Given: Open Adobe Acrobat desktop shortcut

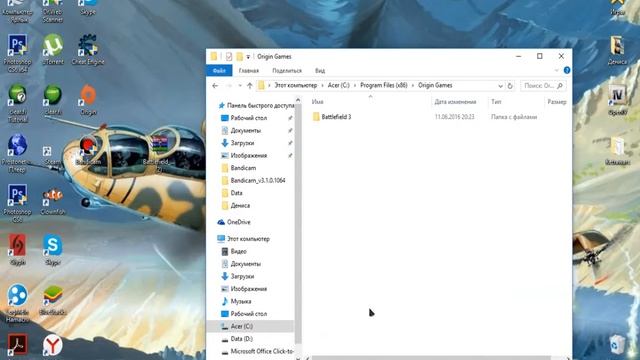Looking at the screenshot, I should coord(17,346).
